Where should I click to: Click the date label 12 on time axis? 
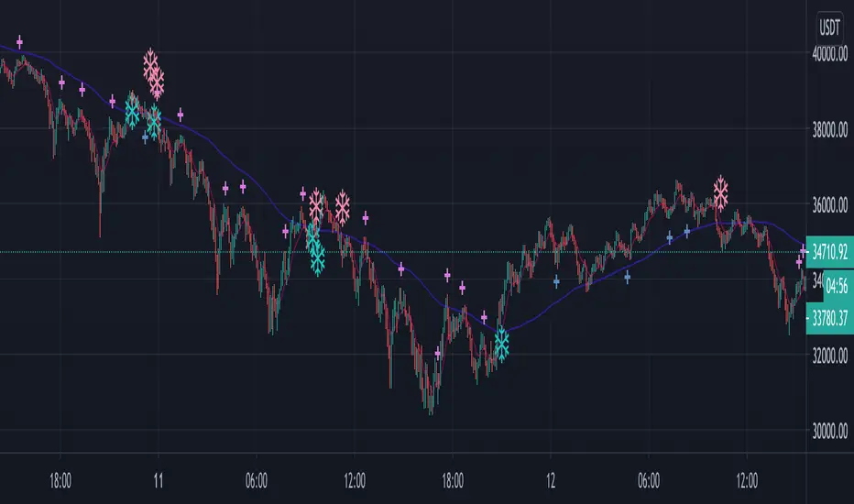pyautogui.click(x=551, y=480)
